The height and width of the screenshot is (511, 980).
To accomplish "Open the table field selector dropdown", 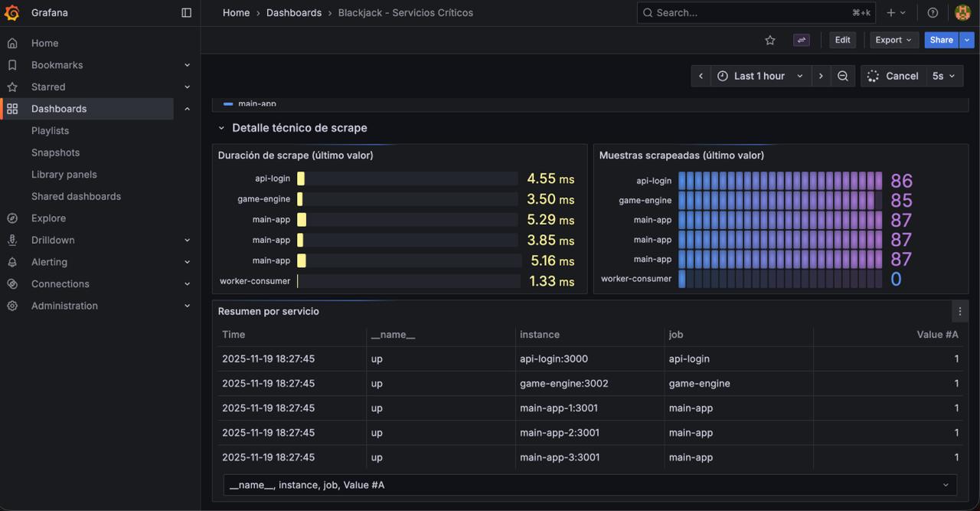I will coord(590,485).
